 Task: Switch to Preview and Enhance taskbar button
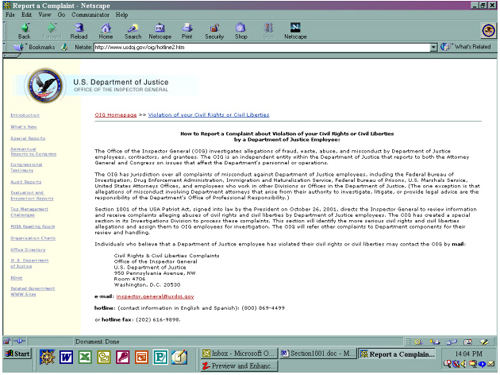(239, 366)
